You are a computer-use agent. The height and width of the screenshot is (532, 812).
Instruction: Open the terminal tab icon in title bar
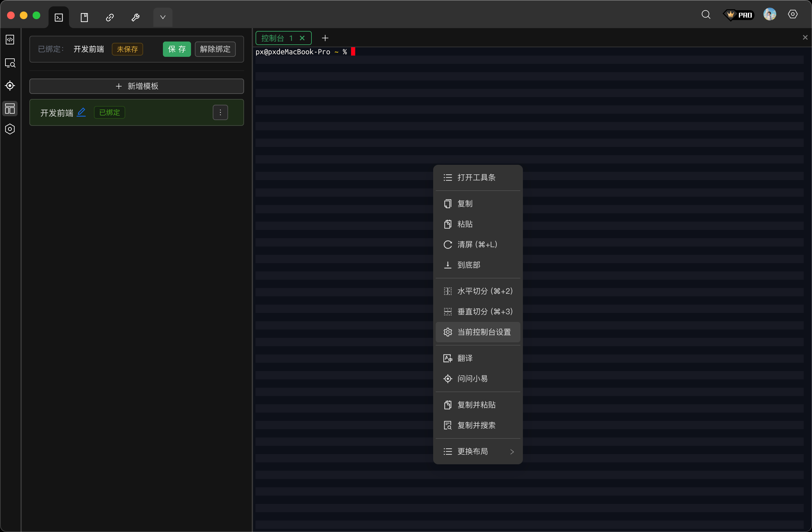point(59,17)
